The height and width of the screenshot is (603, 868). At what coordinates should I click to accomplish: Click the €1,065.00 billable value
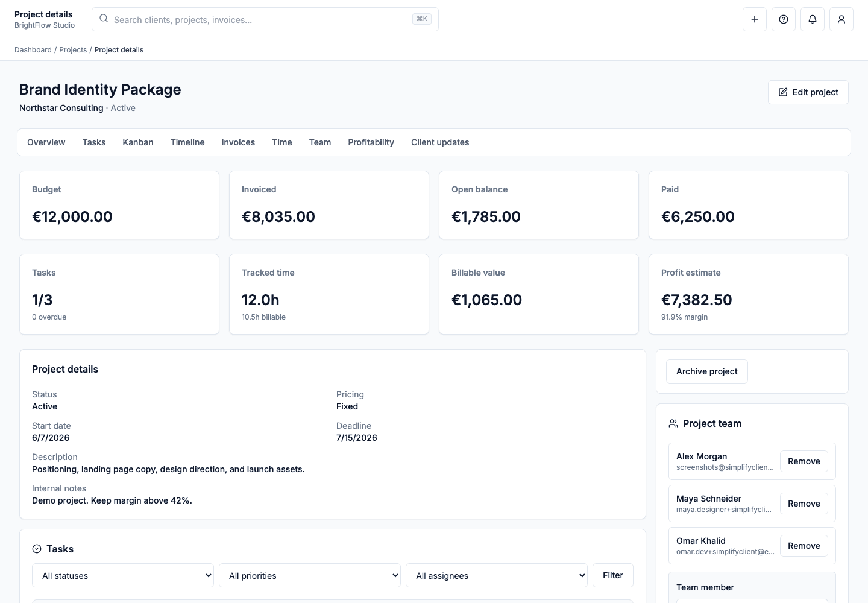[486, 300]
